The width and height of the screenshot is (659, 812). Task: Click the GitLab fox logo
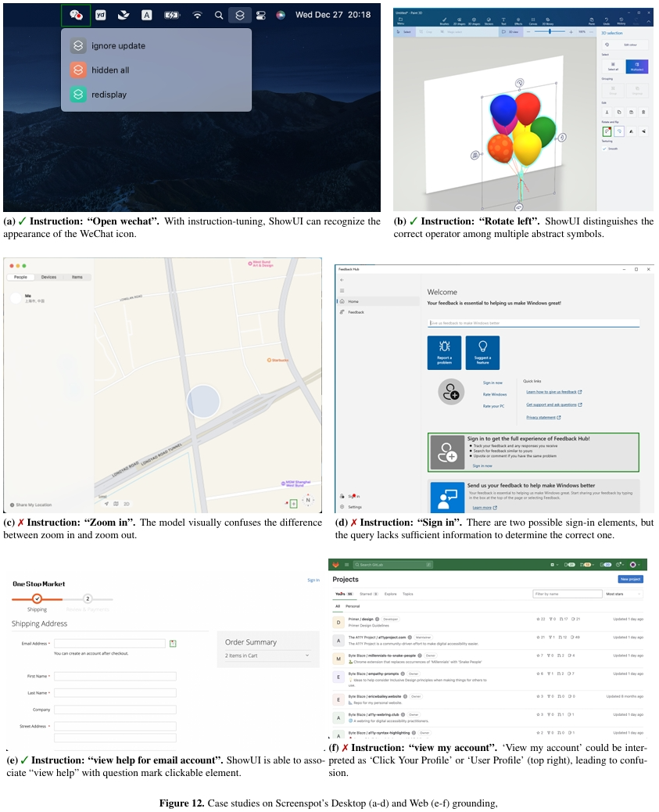(335, 565)
